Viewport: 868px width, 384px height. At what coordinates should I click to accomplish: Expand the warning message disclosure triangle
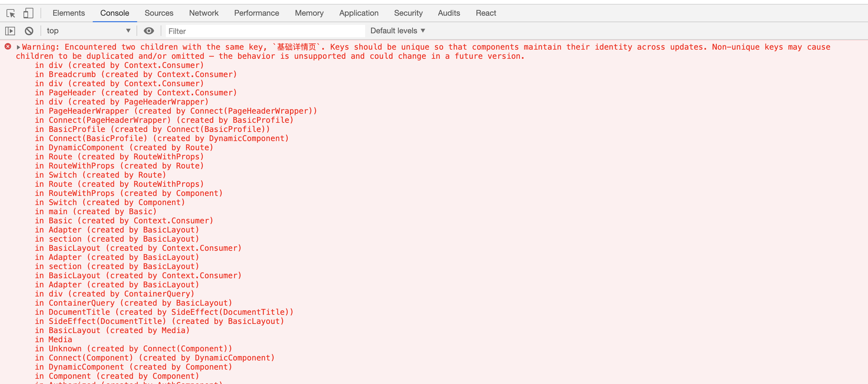18,47
